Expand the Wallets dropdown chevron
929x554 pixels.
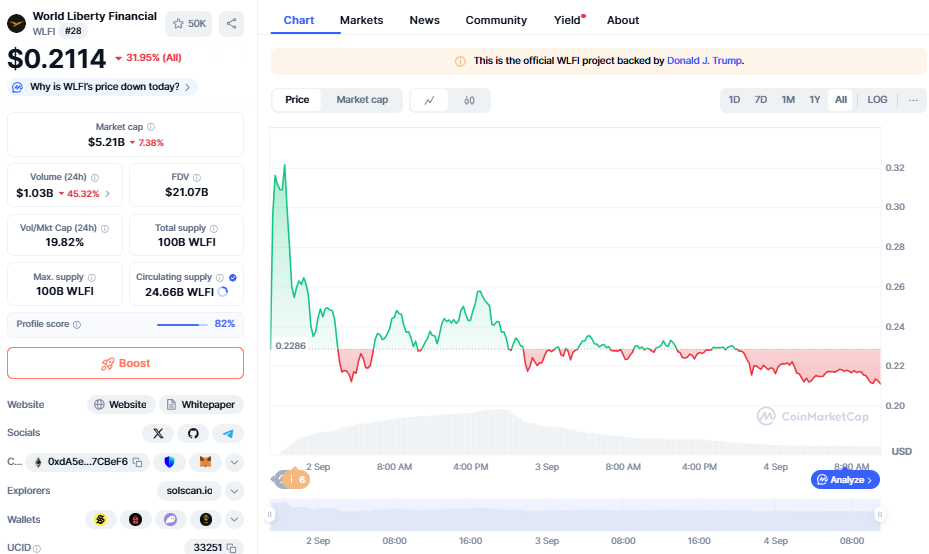[235, 520]
